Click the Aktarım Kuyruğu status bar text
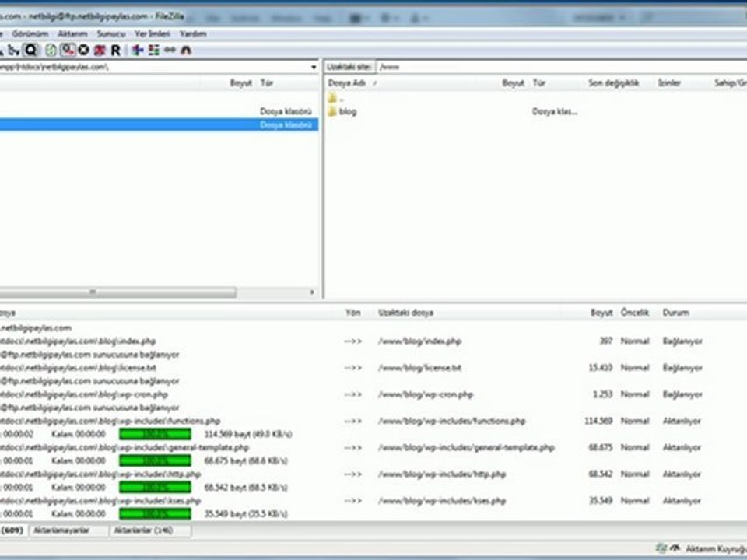The height and width of the screenshot is (560, 747). (x=716, y=549)
